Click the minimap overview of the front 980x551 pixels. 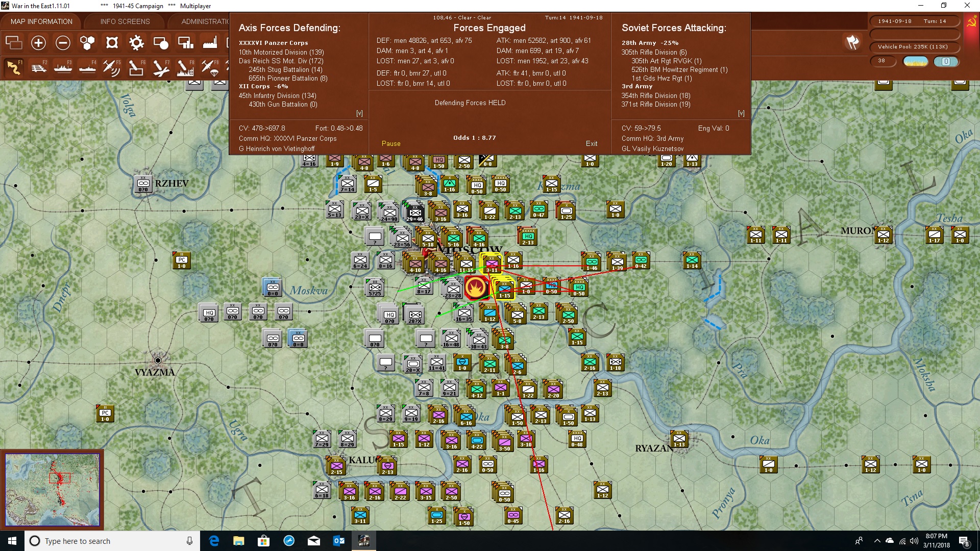[x=53, y=490]
